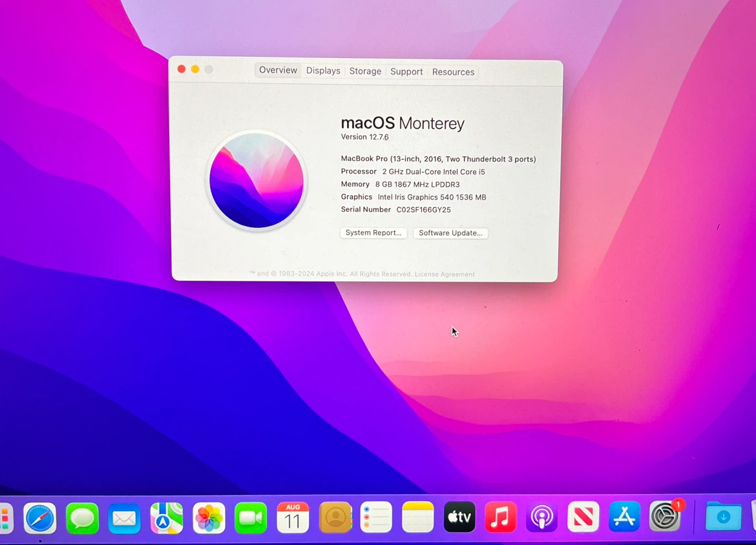Open System Preferences with update badge
756x545 pixels.
coord(666,515)
